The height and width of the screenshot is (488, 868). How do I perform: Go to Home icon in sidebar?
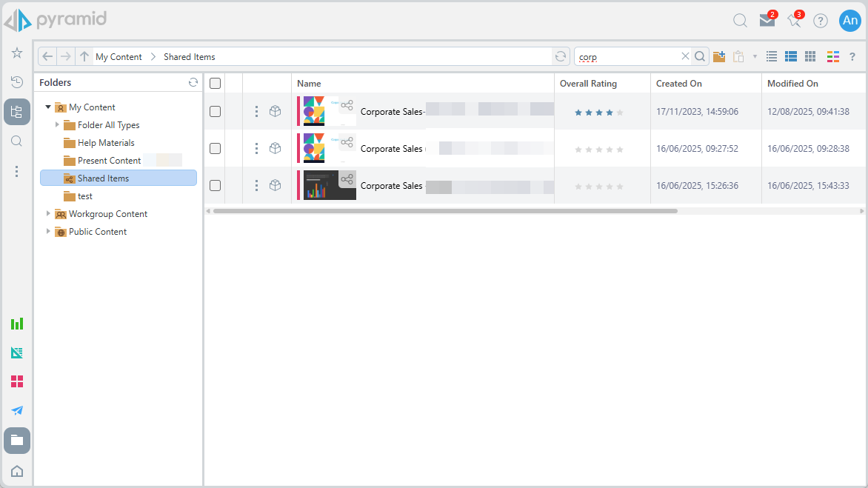pos(17,471)
